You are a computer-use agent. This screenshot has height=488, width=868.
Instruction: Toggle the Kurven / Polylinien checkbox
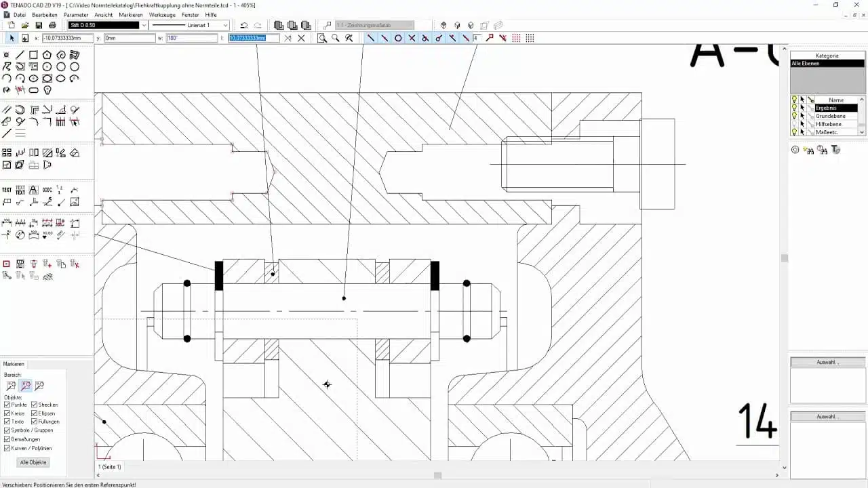pyautogui.click(x=7, y=448)
